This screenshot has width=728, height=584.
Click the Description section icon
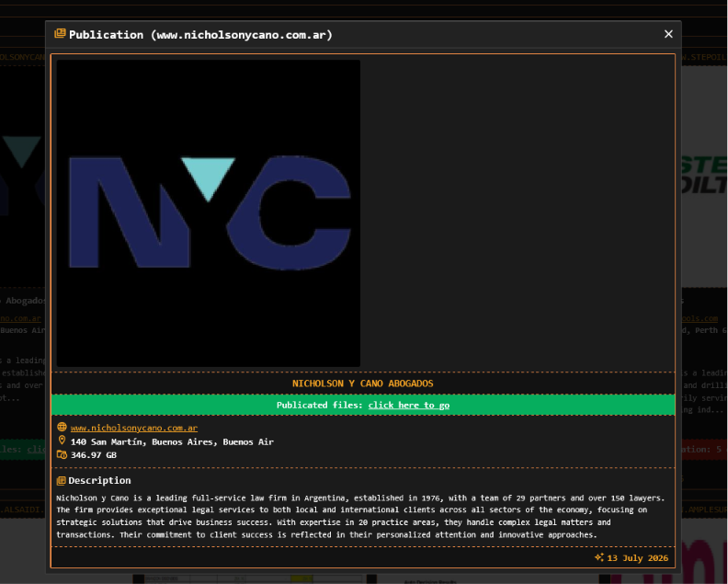click(x=61, y=480)
